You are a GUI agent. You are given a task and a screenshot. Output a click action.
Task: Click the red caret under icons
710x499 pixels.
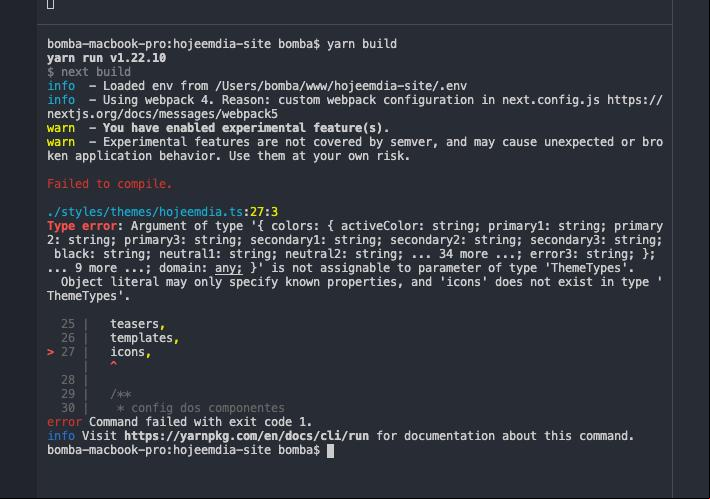pyautogui.click(x=114, y=364)
